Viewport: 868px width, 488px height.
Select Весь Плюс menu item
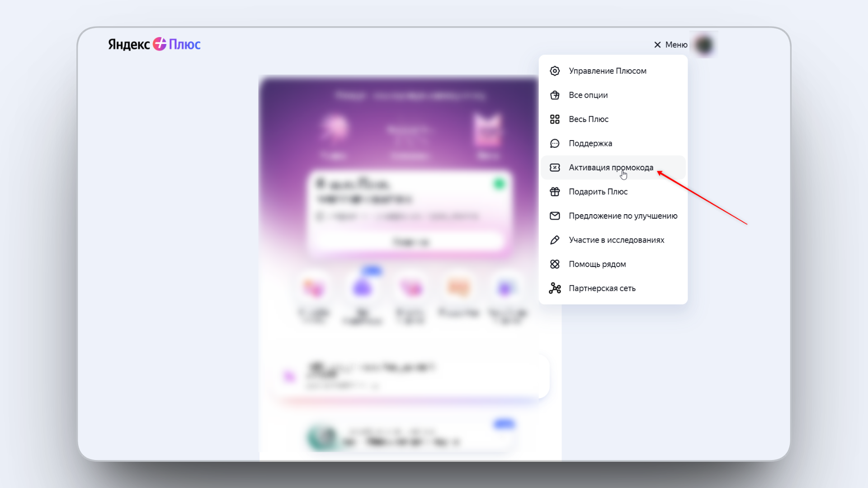coord(588,119)
